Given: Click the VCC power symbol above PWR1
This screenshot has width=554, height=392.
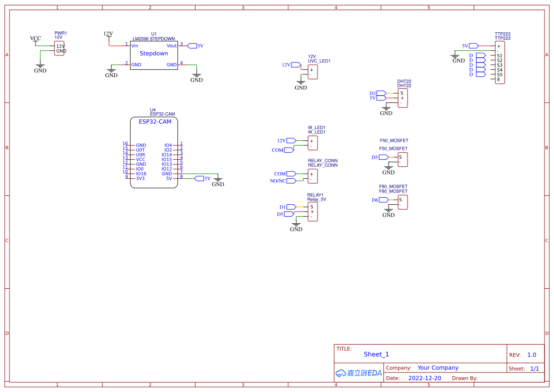Looking at the screenshot, I should 36,39.
